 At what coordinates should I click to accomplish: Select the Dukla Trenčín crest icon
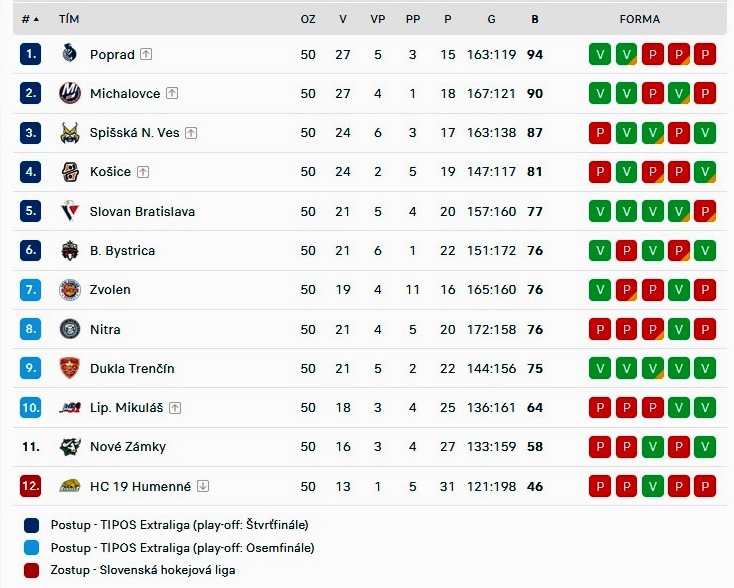pyautogui.click(x=70, y=368)
